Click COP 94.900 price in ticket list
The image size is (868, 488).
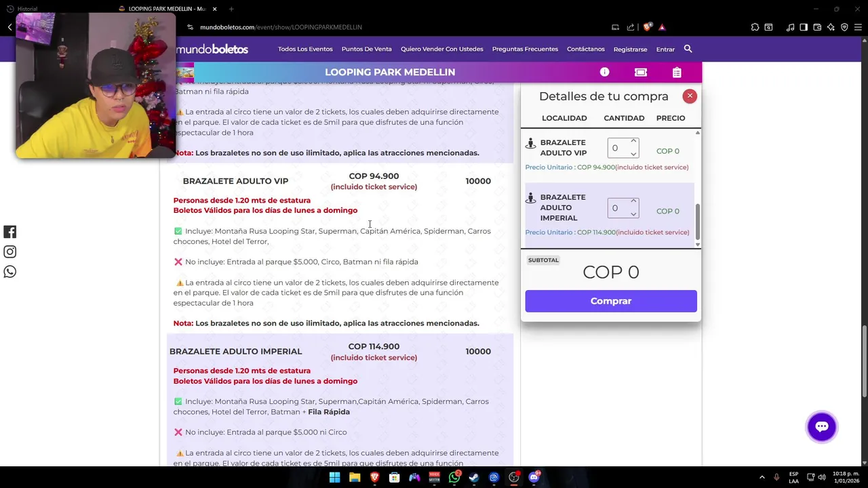pos(374,176)
